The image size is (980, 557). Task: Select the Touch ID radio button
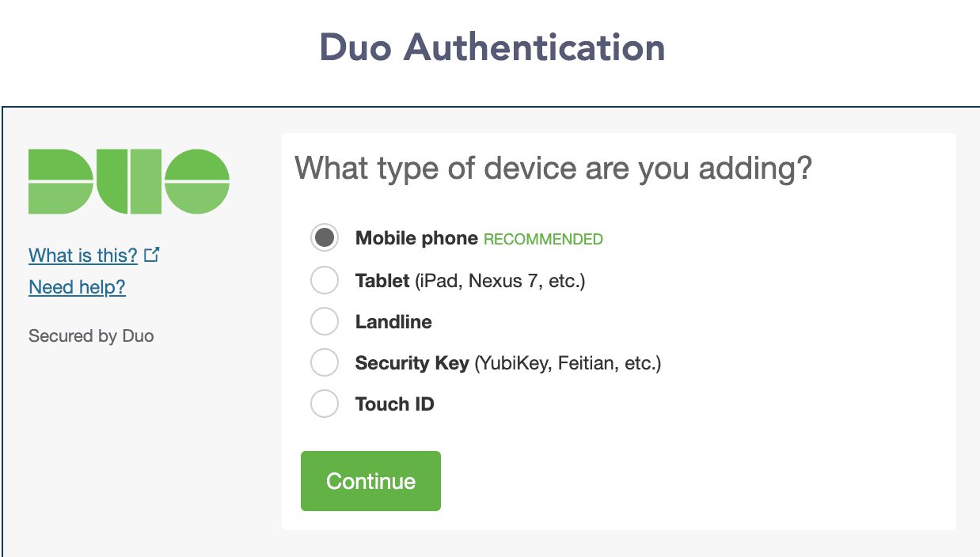pos(325,404)
